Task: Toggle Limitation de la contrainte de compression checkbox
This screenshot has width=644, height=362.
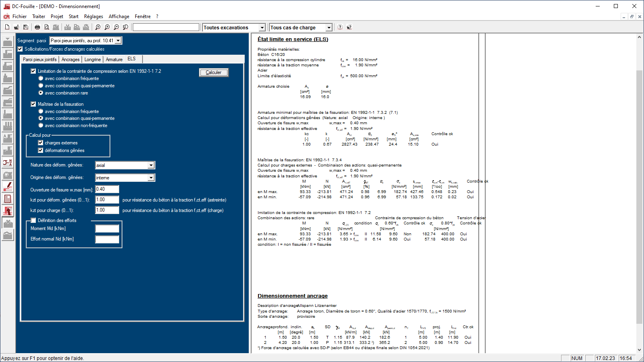Action: [33, 71]
